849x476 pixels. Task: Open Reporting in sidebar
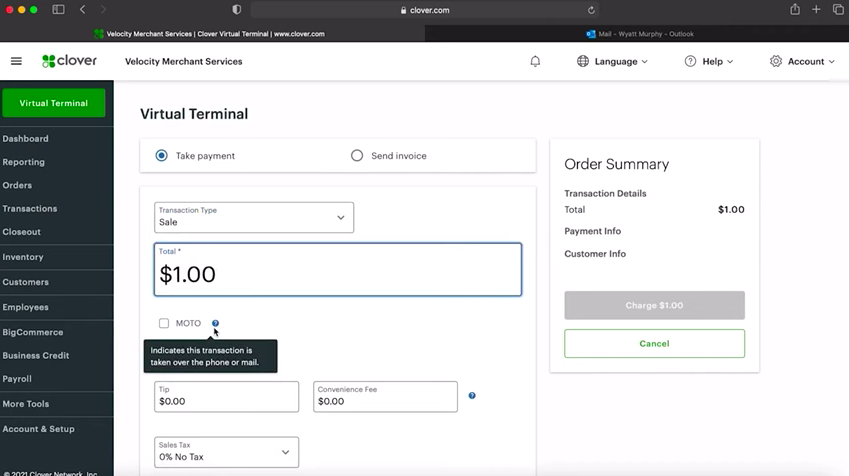[x=24, y=162]
